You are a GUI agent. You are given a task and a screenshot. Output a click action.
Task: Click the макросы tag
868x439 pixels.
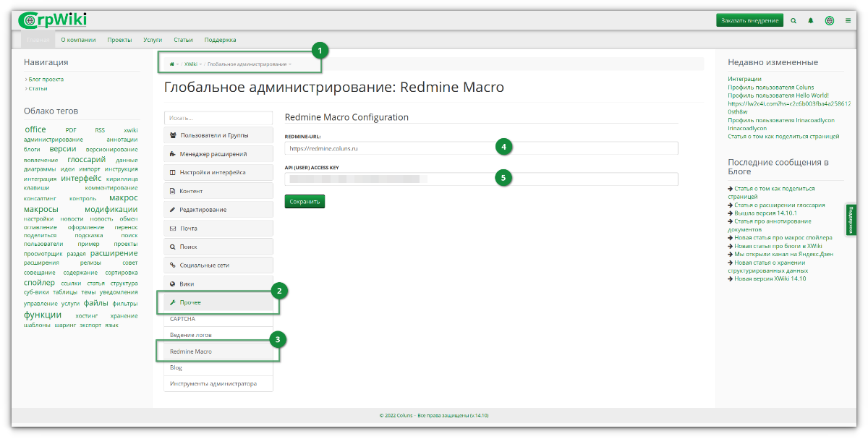click(x=41, y=209)
